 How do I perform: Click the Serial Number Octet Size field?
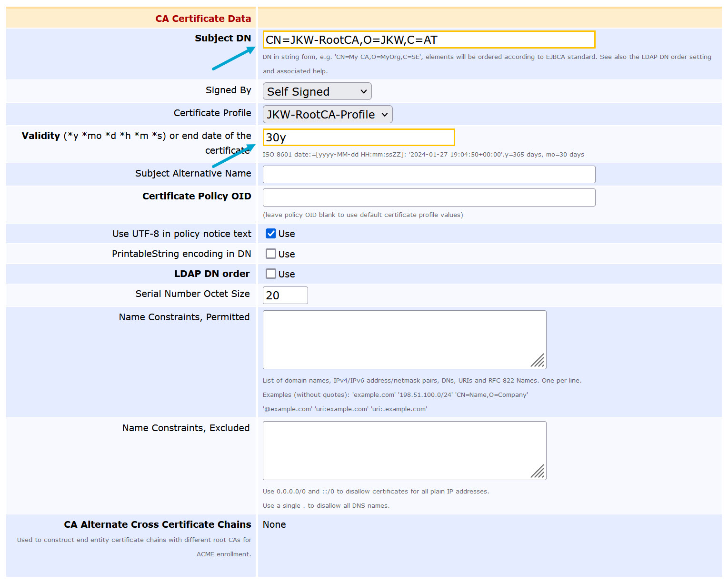click(x=285, y=296)
